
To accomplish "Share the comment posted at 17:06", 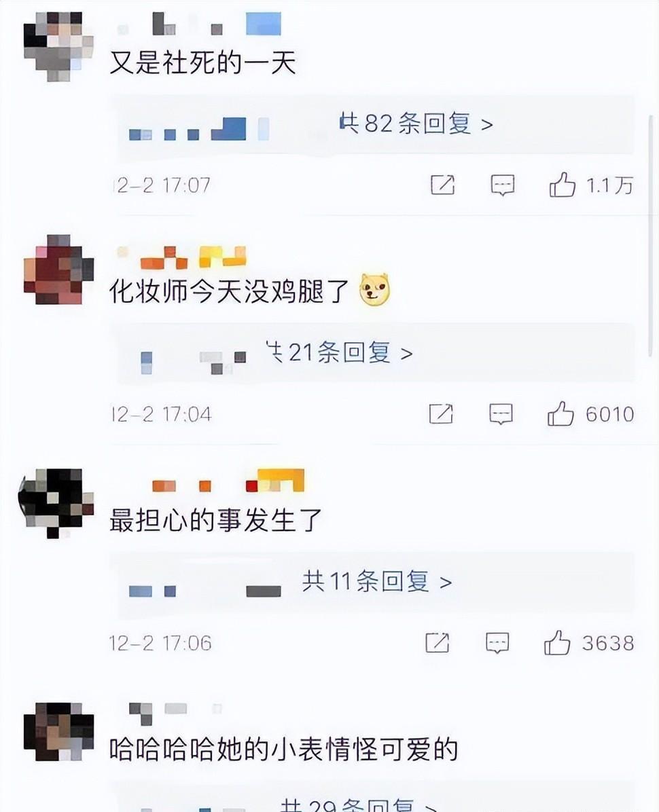I will [x=438, y=643].
